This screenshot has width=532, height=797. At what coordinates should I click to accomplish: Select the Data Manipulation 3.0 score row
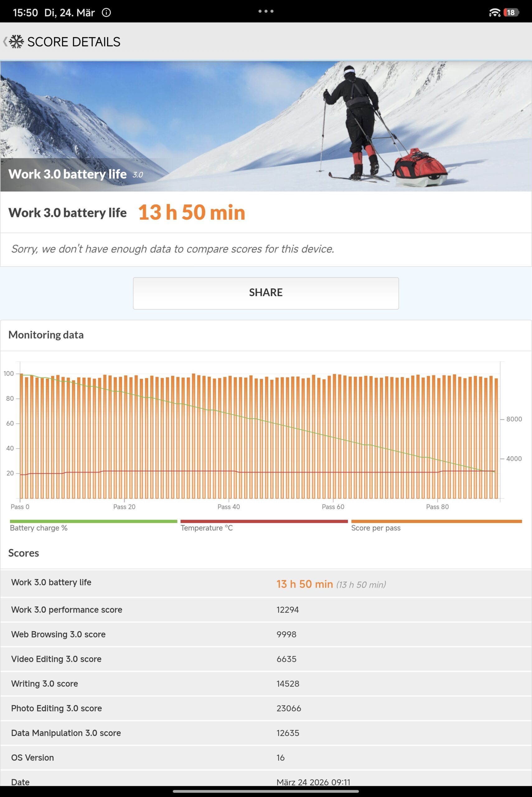click(266, 733)
